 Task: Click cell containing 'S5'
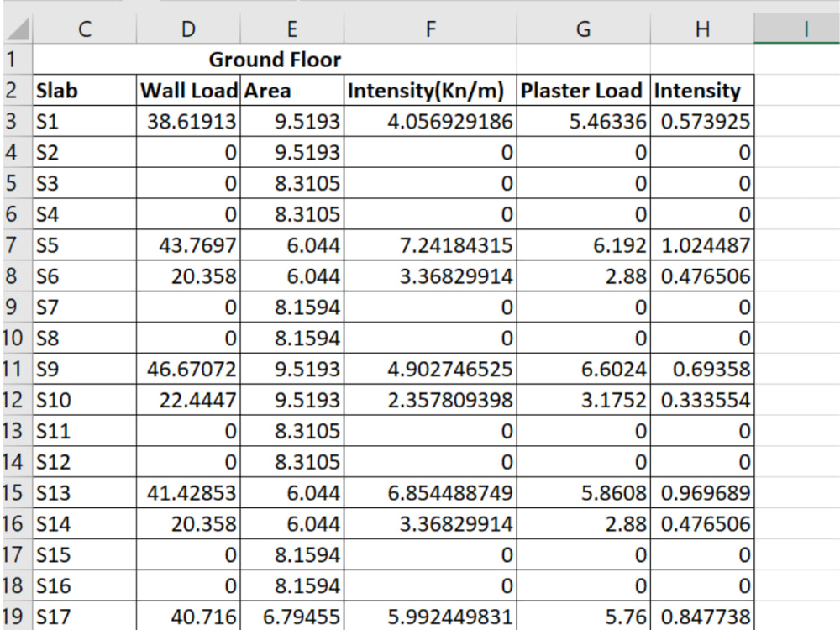coord(85,245)
